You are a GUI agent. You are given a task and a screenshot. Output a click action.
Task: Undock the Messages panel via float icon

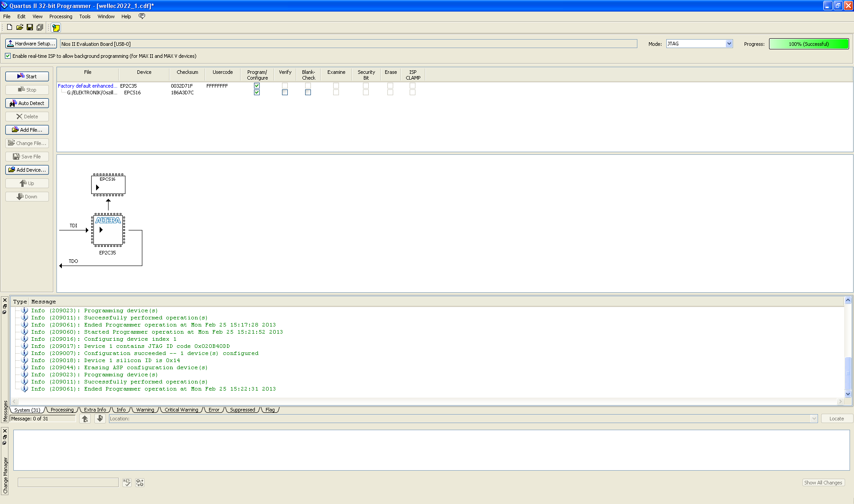(5, 306)
